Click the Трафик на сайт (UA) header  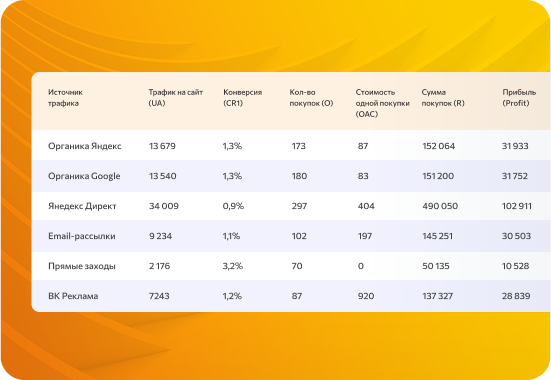click(x=175, y=98)
